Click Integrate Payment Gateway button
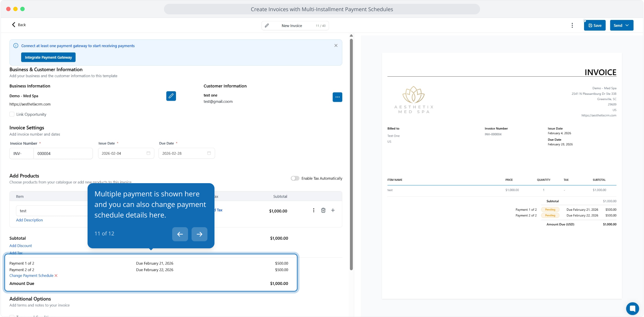 48,57
